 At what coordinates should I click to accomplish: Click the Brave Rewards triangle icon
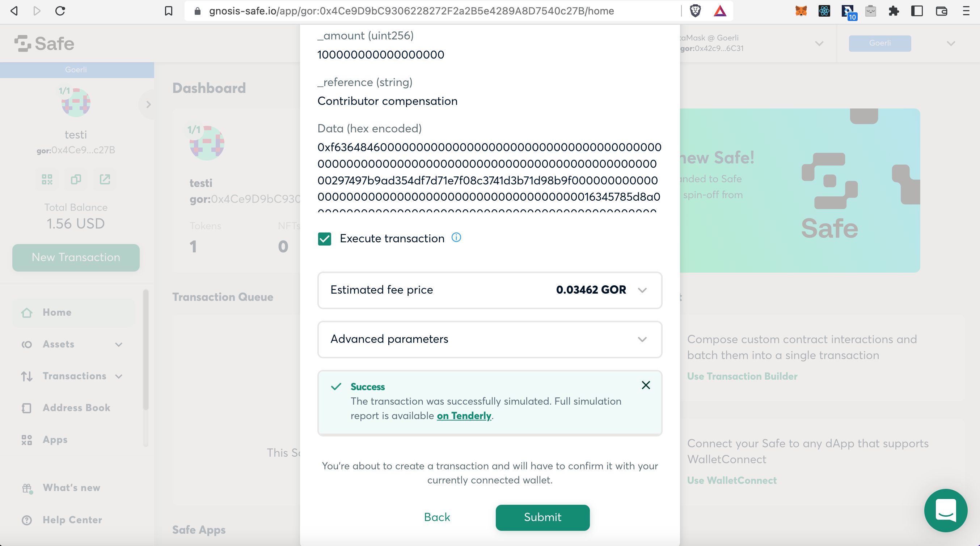[720, 11]
